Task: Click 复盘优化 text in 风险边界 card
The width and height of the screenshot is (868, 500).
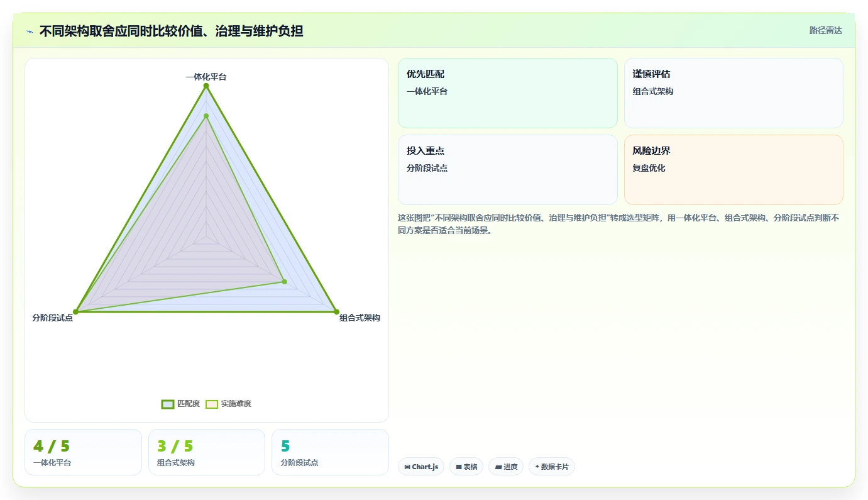Action: click(x=649, y=168)
